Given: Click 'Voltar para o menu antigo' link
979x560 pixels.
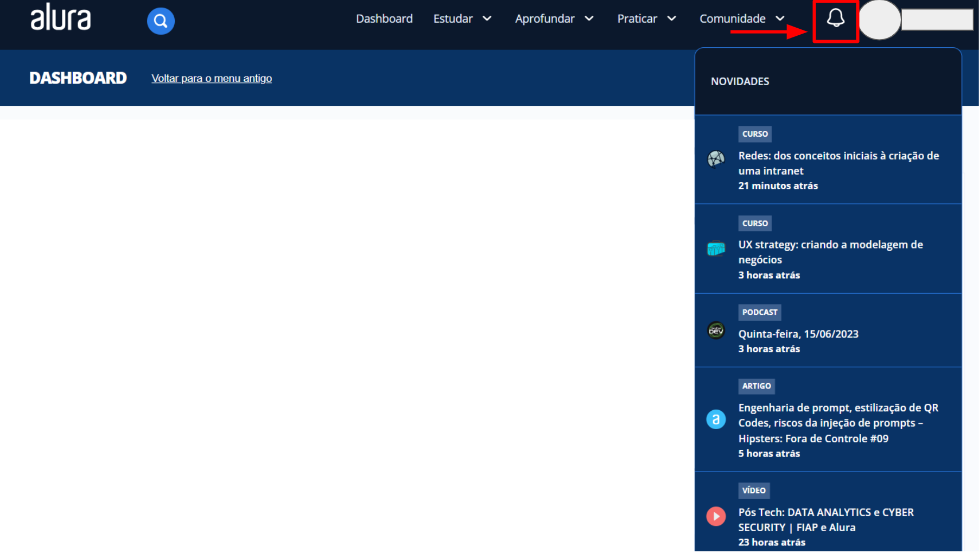Looking at the screenshot, I should tap(212, 79).
